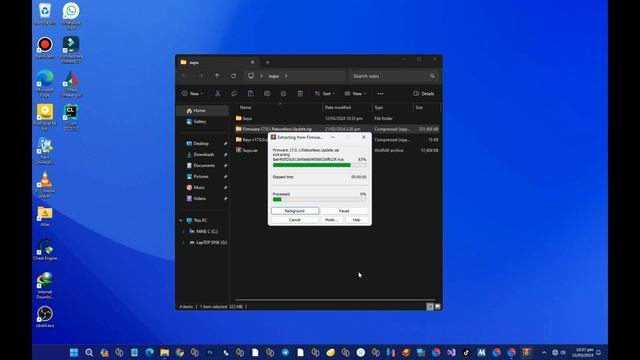Click the magnifier icon in search box
640x360 pixels.
tap(432, 76)
